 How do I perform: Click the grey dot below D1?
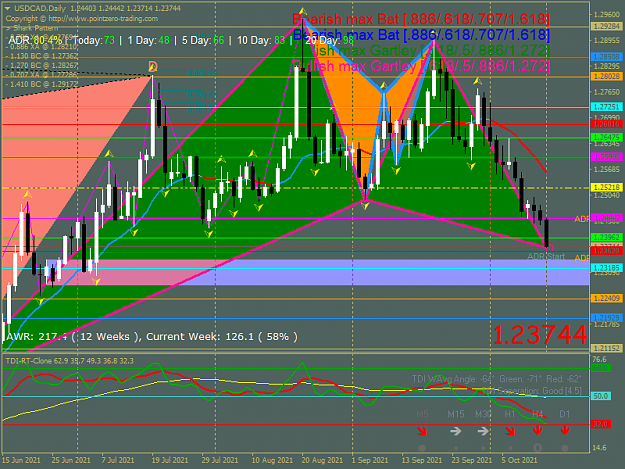point(565,448)
